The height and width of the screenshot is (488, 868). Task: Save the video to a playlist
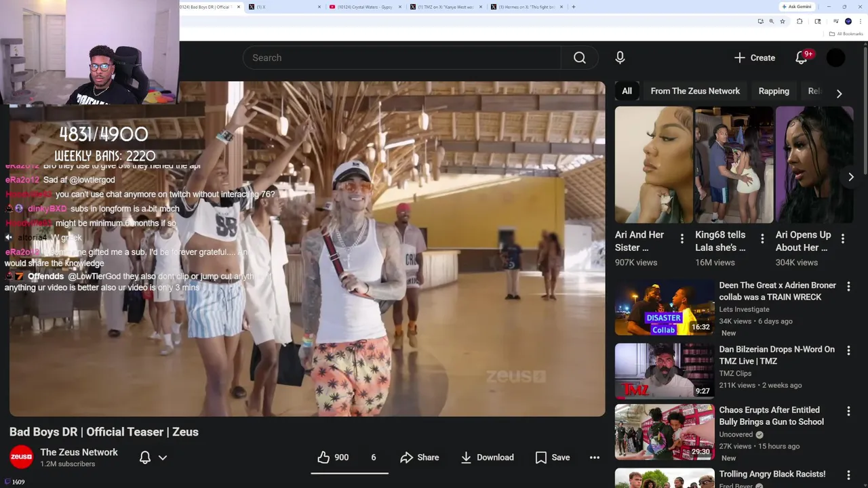552,457
